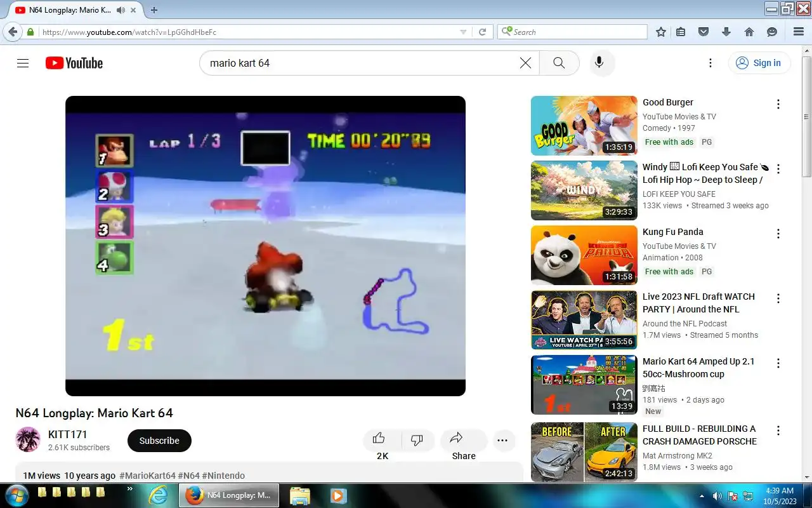Select the N64 Longplay browser tab
Viewport: 812px width, 508px height.
pos(70,10)
